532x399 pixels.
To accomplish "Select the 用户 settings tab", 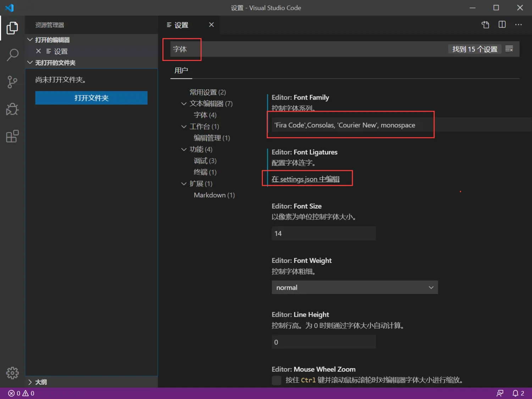I will [181, 70].
